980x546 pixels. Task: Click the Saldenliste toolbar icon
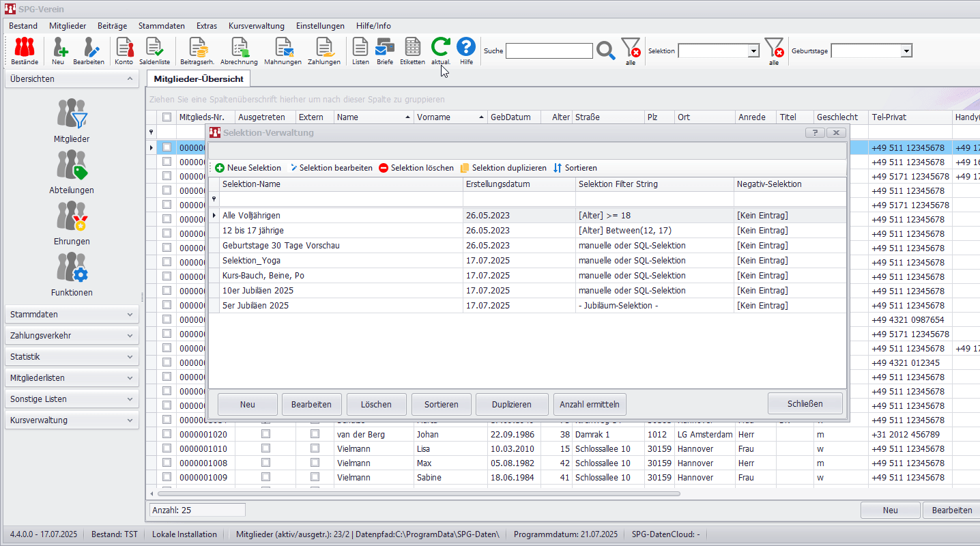[x=154, y=48]
